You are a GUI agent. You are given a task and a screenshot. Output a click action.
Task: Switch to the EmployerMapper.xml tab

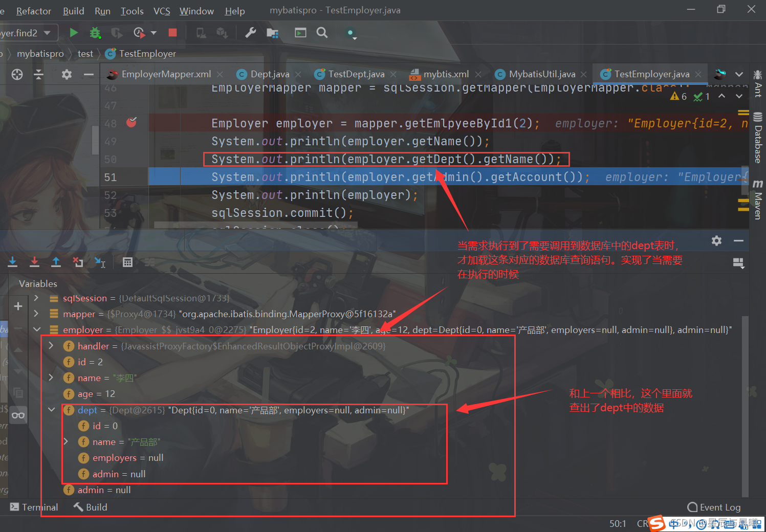[165, 74]
